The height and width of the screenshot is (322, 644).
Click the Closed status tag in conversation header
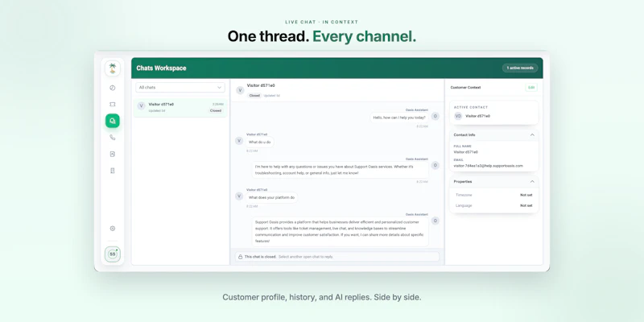(x=254, y=96)
